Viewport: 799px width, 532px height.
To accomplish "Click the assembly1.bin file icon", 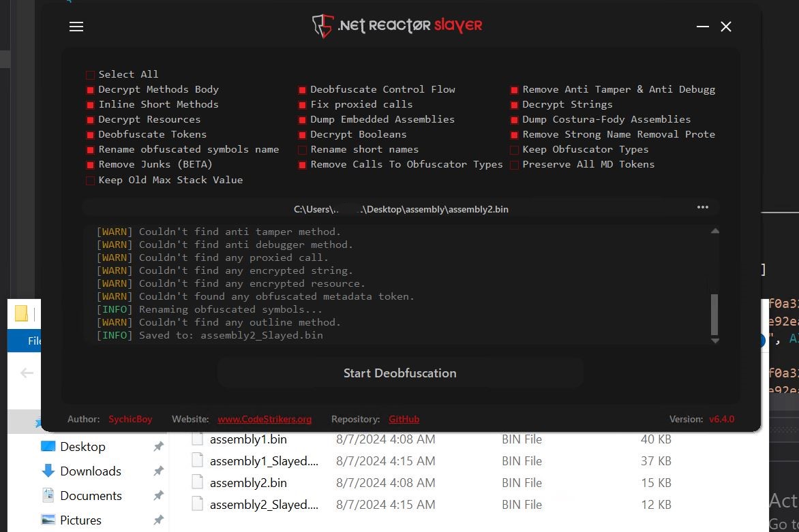I will pyautogui.click(x=198, y=439).
